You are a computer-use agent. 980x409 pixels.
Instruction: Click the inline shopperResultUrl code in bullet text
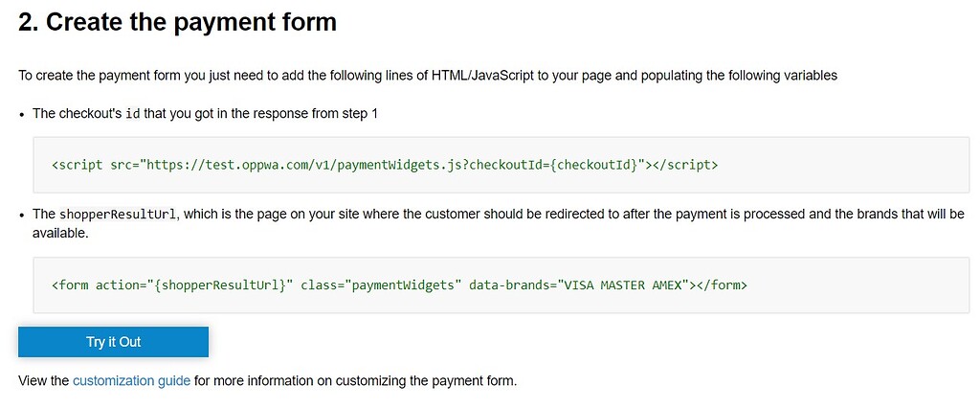[x=118, y=215]
